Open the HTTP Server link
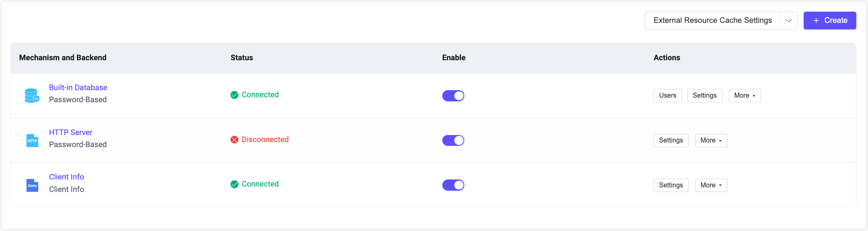Screen dimensions: 868x231 [x=71, y=133]
